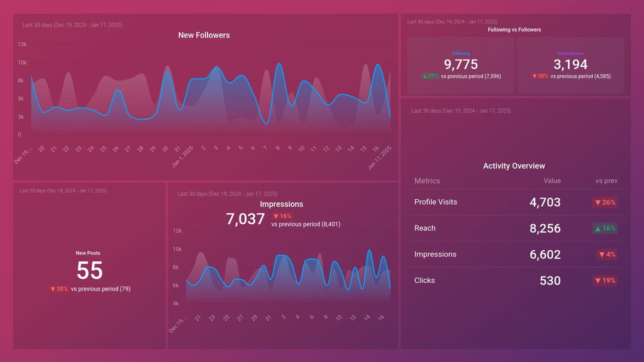644x362 pixels.
Task: Click the Metrics column header
Action: 427,180
